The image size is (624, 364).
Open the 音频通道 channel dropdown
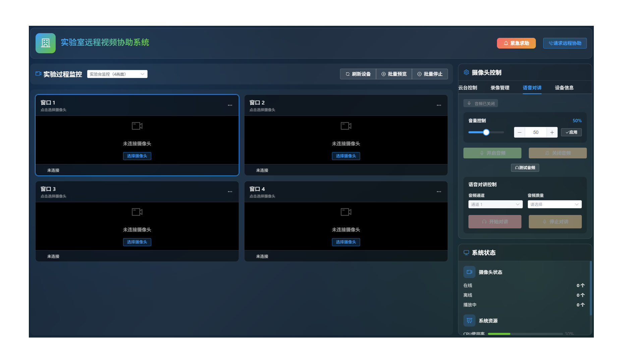pyautogui.click(x=495, y=204)
